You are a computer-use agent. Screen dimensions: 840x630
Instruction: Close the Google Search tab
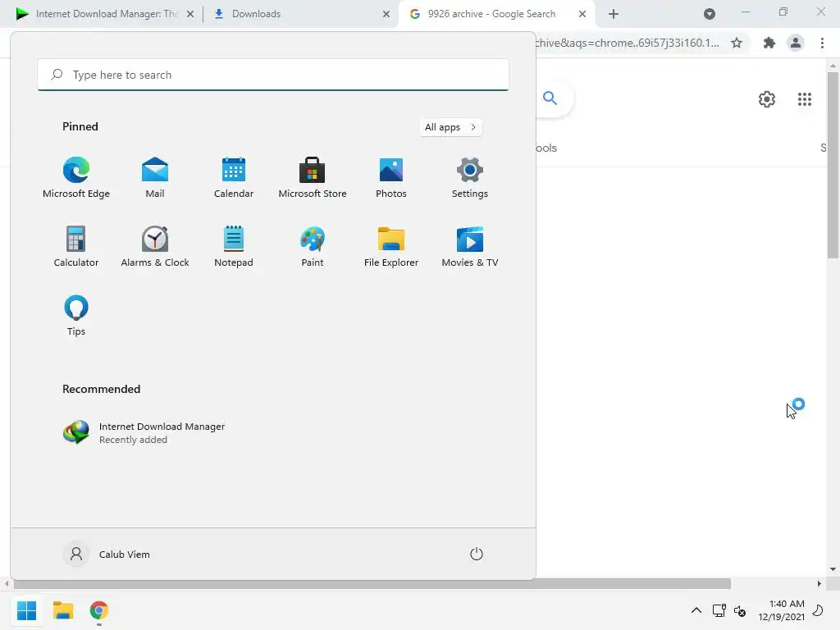(582, 14)
